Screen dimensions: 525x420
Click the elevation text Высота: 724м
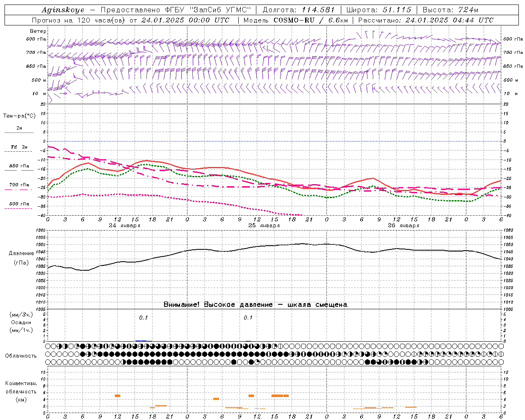click(450, 10)
